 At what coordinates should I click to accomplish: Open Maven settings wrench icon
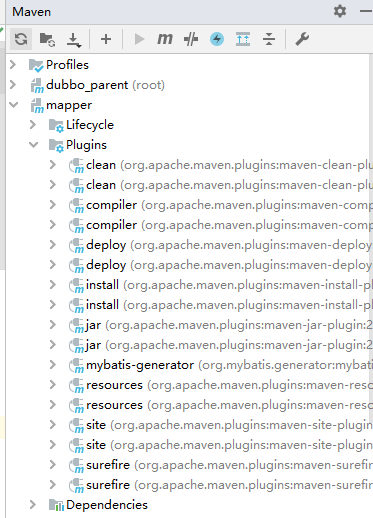[302, 39]
